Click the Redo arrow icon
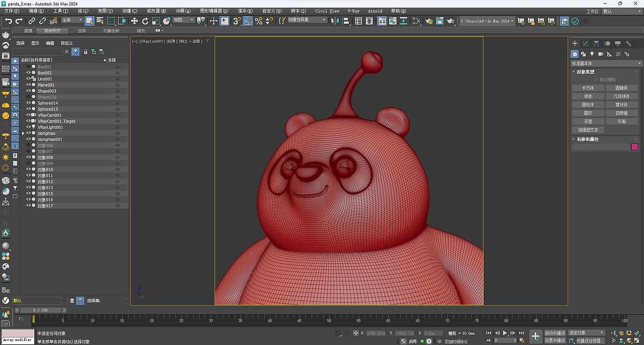This screenshot has height=345, width=644. (x=19, y=21)
